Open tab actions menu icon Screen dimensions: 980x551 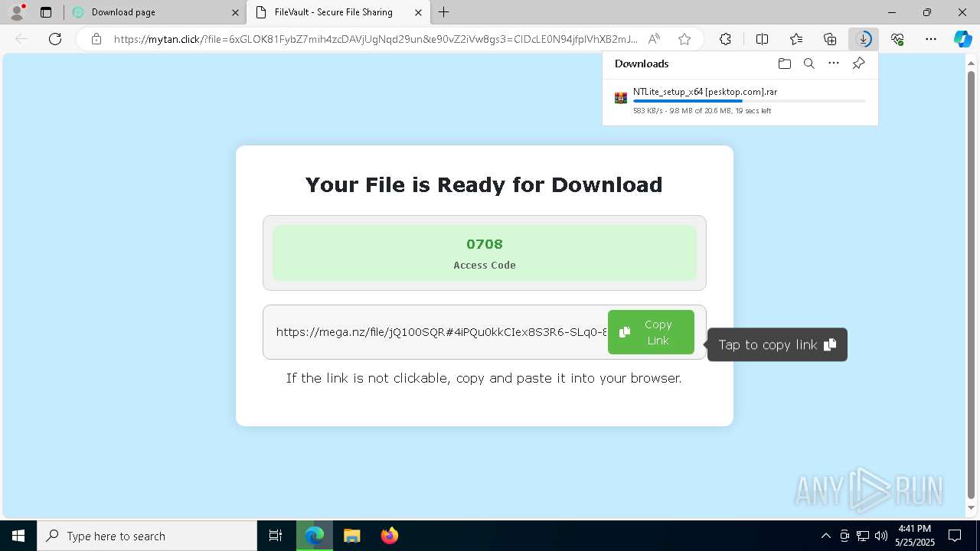coord(46,12)
